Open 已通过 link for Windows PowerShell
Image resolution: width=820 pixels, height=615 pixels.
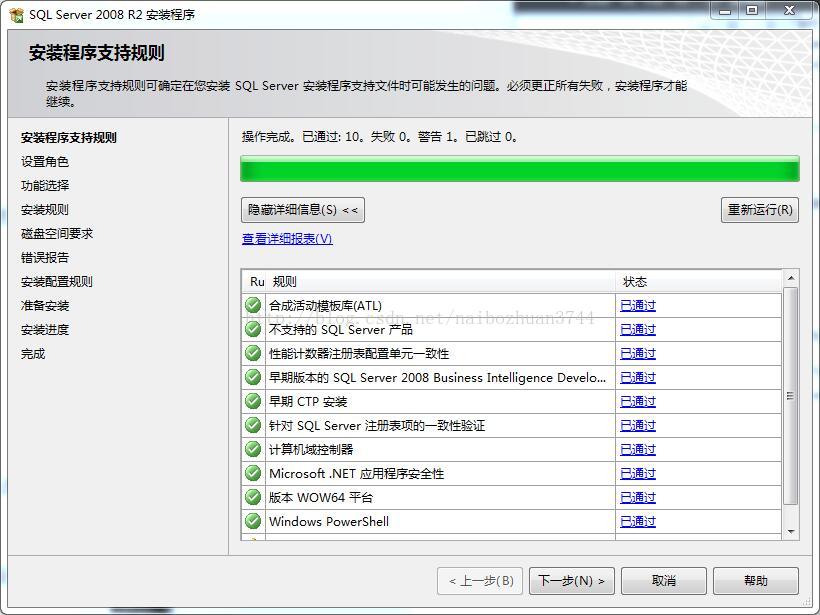(637, 522)
